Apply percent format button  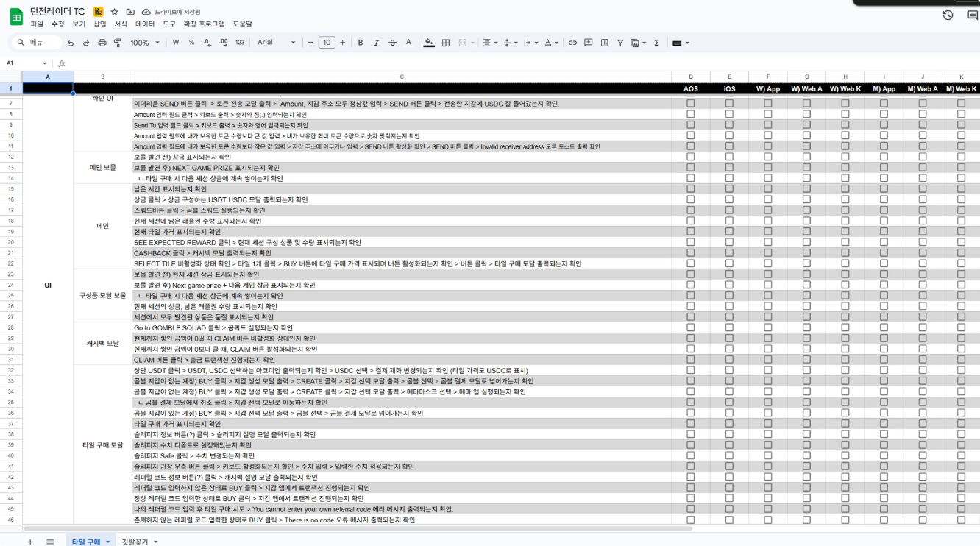tap(191, 43)
